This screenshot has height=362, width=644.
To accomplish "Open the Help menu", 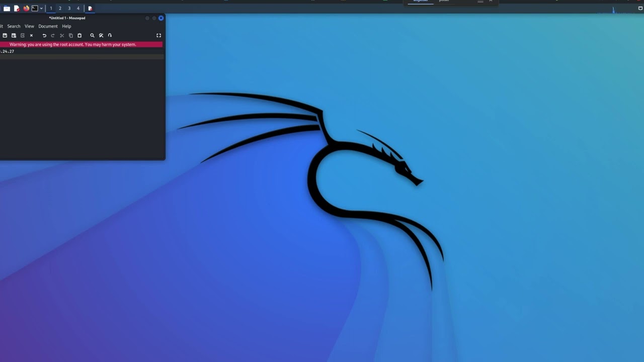I will [66, 26].
